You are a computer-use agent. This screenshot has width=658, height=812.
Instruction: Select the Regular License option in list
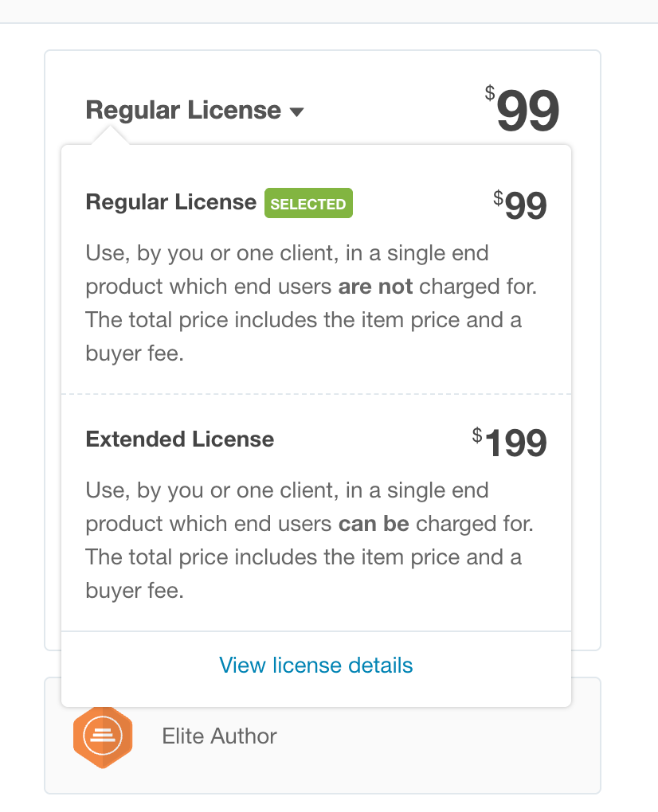(170, 202)
